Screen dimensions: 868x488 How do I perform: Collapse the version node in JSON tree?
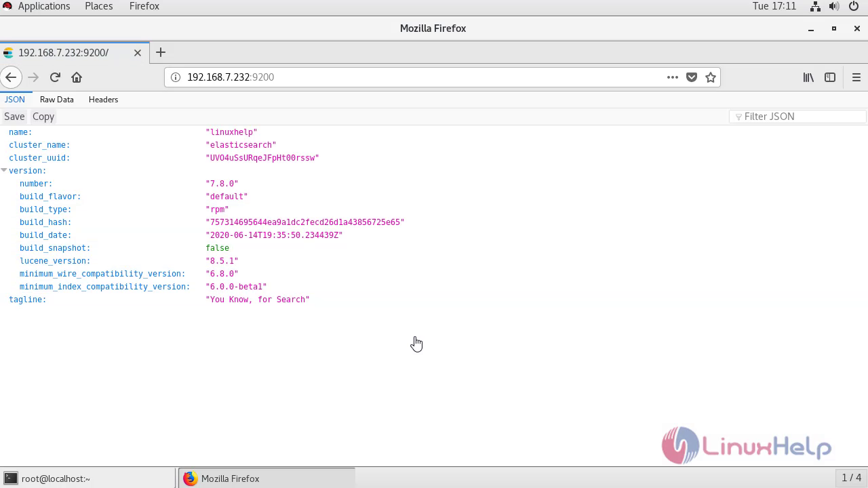coord(4,170)
